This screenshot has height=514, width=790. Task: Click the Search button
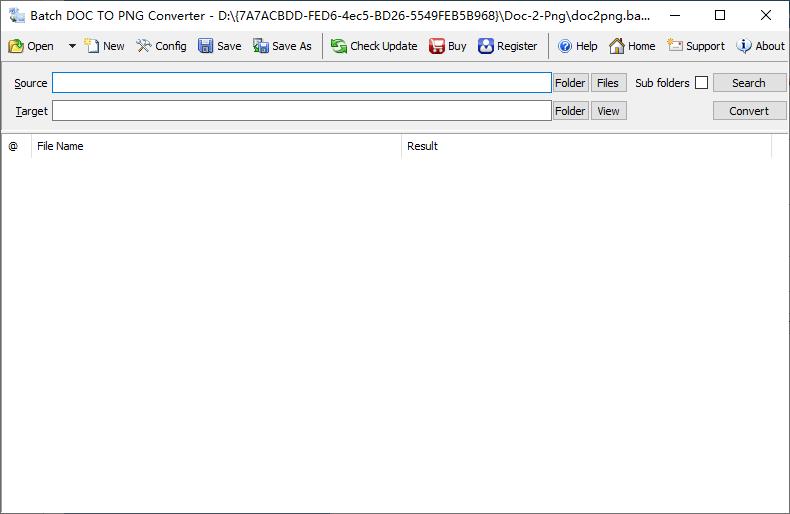click(x=749, y=83)
